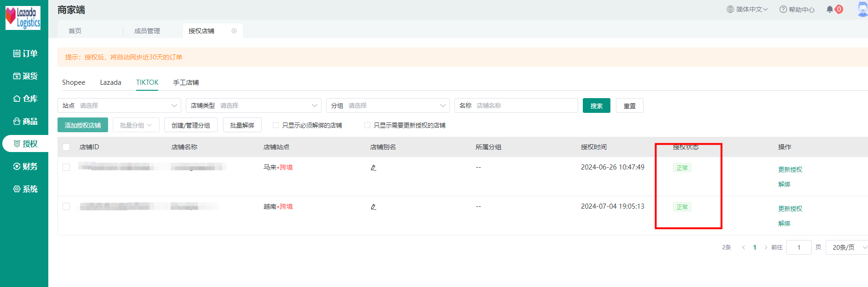Click 更新授权 for the Malaysia store

pyautogui.click(x=790, y=170)
